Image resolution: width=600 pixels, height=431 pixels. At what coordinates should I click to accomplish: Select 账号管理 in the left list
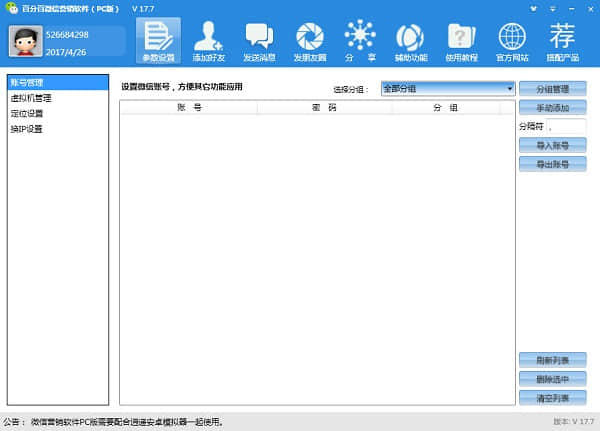coord(58,83)
